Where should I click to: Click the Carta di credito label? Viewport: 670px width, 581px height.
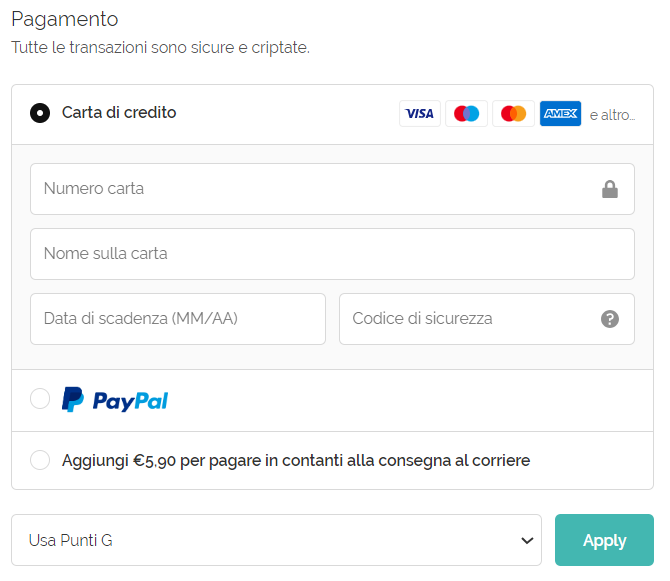(x=119, y=113)
